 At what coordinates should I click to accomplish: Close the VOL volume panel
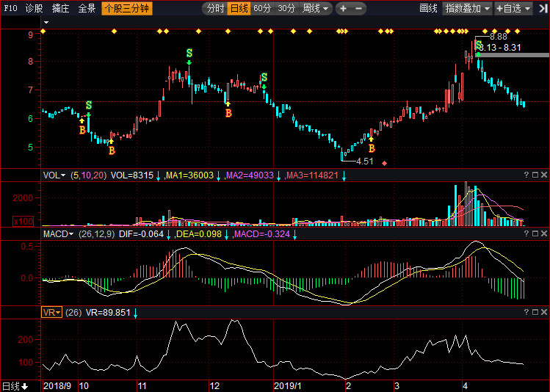coord(544,175)
